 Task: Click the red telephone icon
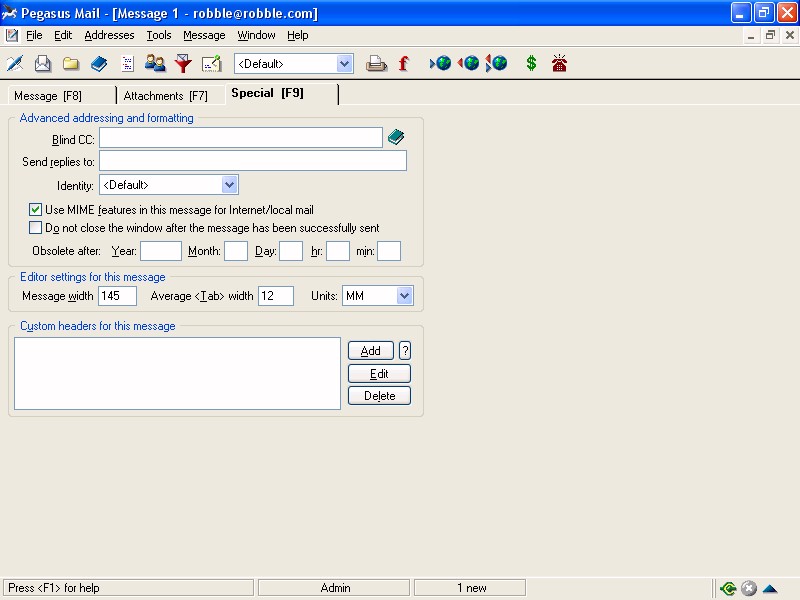point(559,63)
